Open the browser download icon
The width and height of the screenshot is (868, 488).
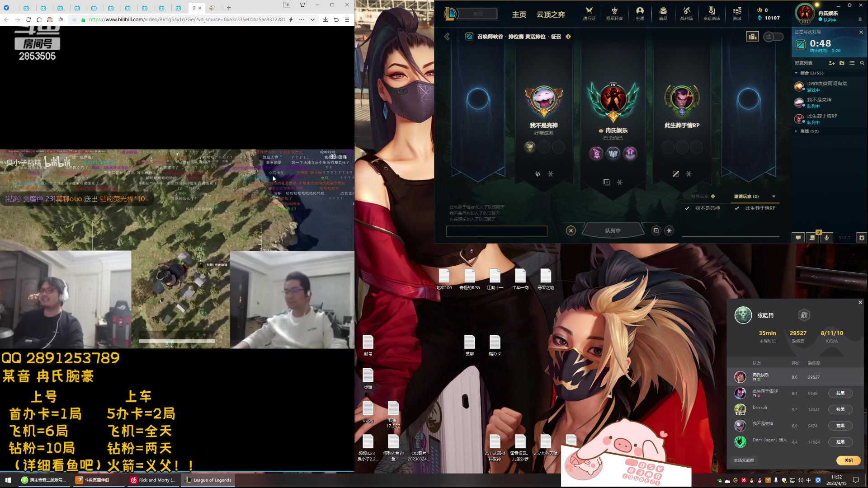325,19
